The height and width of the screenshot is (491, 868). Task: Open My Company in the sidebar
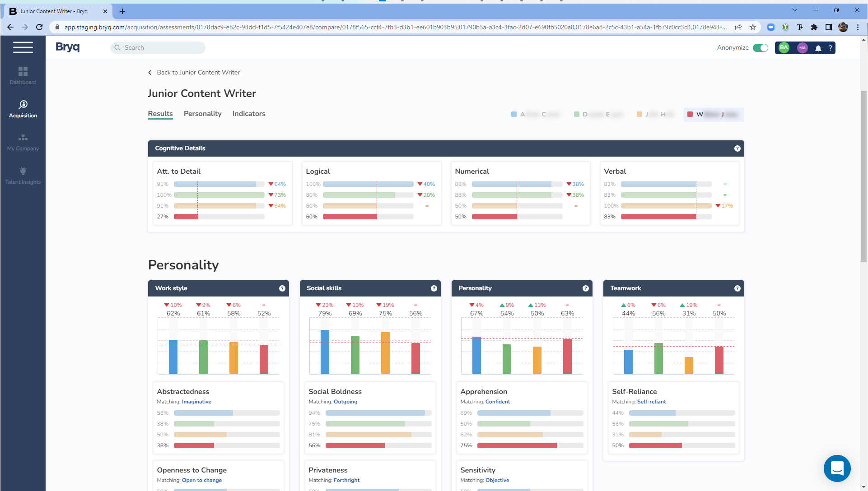[x=23, y=141]
